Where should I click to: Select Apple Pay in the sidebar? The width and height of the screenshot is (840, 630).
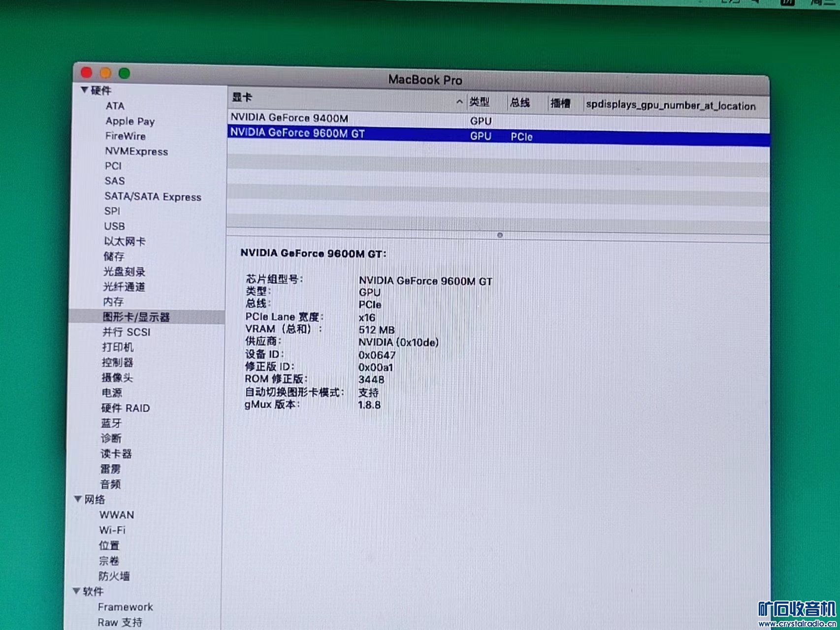[x=130, y=121]
